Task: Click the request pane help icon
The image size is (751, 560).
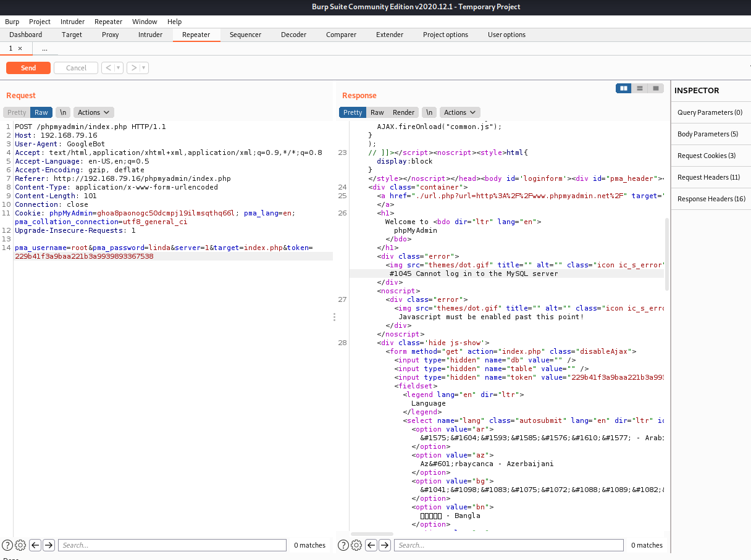Action: [7, 545]
